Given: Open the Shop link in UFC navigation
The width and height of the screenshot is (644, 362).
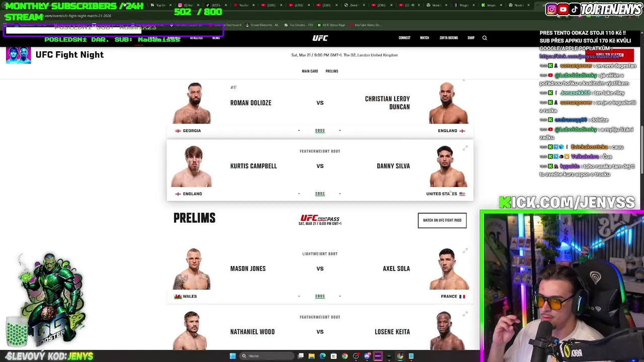Looking at the screenshot, I should tap(471, 38).
